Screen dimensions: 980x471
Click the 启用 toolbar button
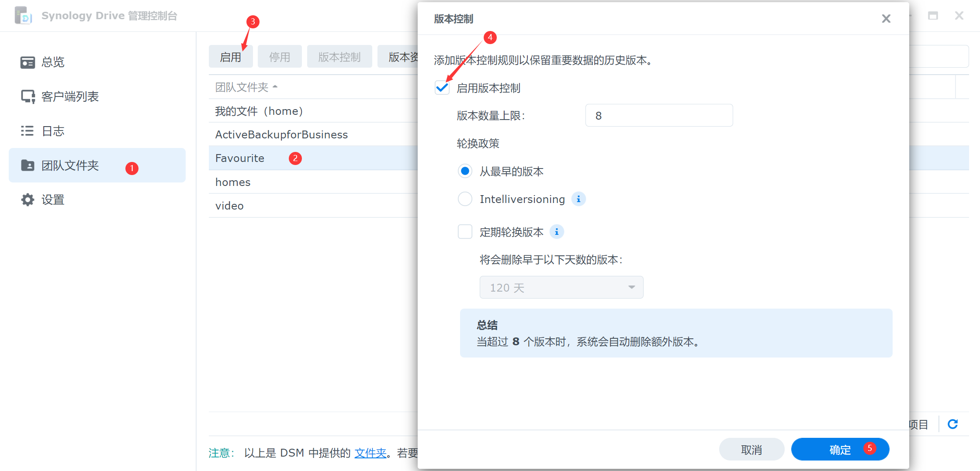230,57
